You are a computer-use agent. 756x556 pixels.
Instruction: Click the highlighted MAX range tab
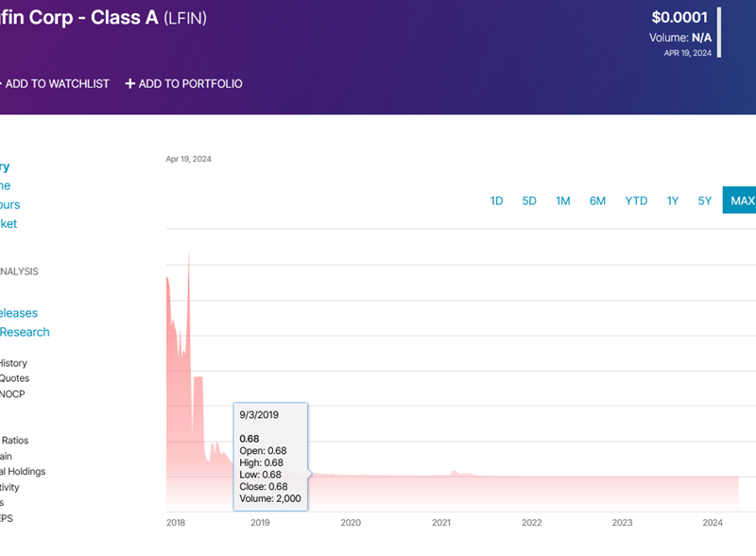coord(741,200)
